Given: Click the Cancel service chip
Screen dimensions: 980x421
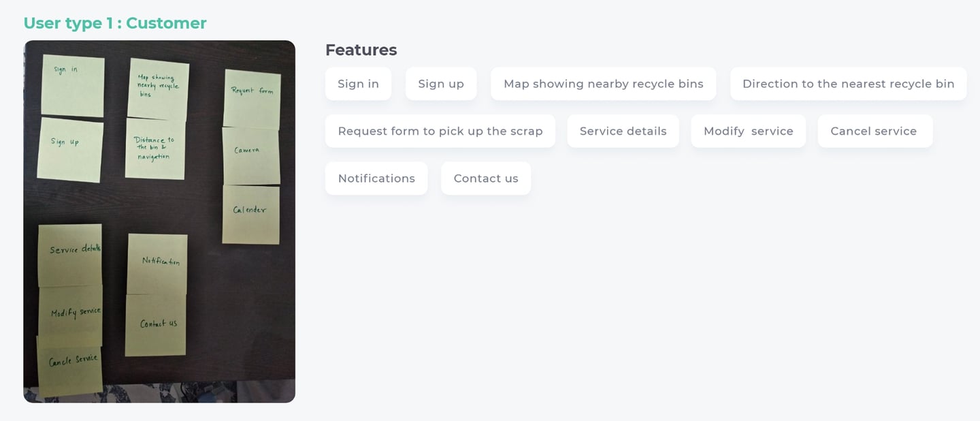Looking at the screenshot, I should coord(875,131).
